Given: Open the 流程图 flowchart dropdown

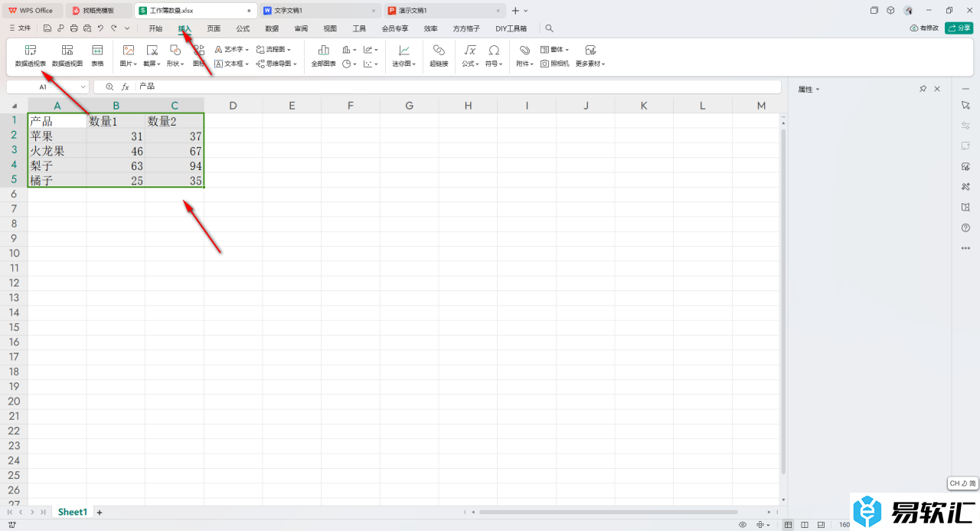Looking at the screenshot, I should coord(273,49).
